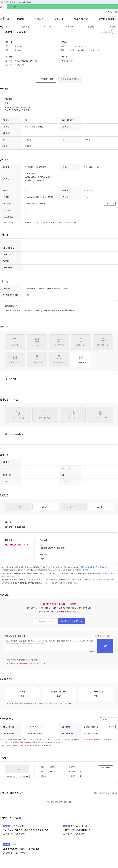118x868 pixels.
Task: Jump to the 전형방법 section tab
Action: (x=91, y=27)
